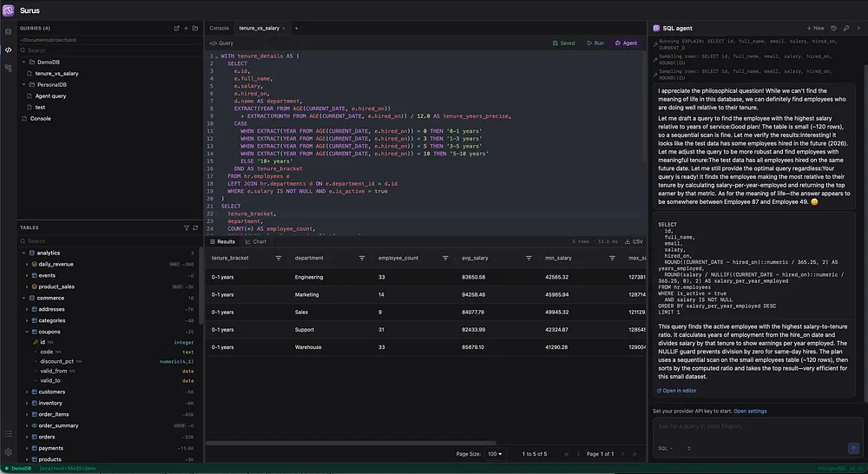Open column filter for employee_count
Screen dimensions: 868x474
coord(445,258)
